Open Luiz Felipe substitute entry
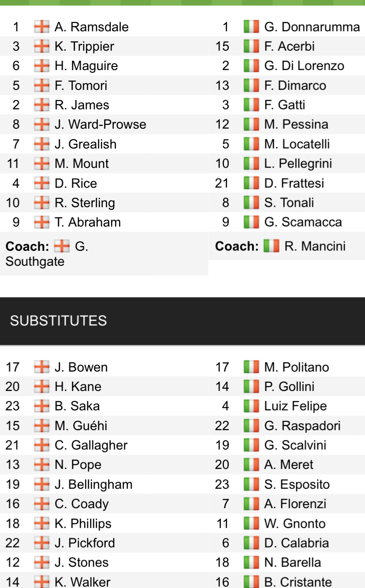The width and height of the screenshot is (365, 588). click(295, 406)
